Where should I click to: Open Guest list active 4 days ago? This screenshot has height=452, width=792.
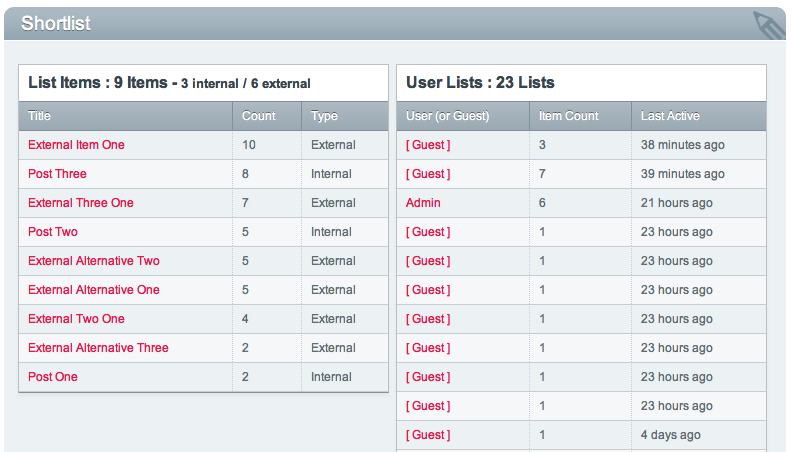click(428, 435)
